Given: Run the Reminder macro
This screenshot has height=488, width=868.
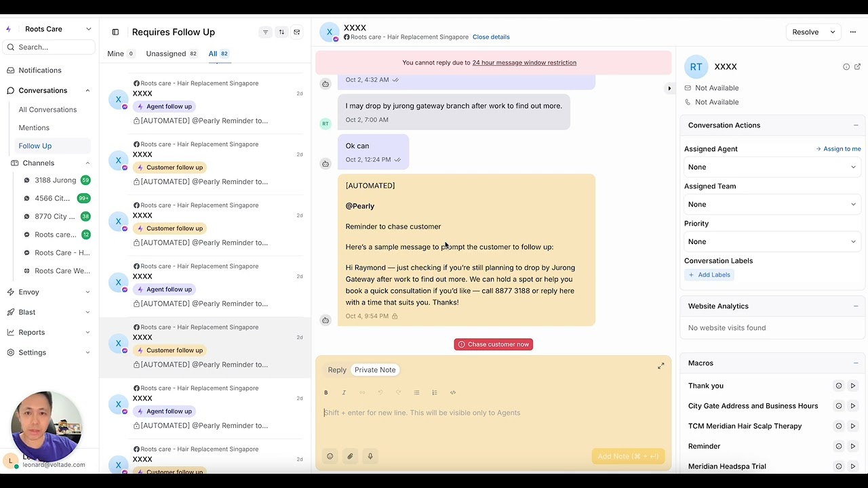Looking at the screenshot, I should pos(853,446).
